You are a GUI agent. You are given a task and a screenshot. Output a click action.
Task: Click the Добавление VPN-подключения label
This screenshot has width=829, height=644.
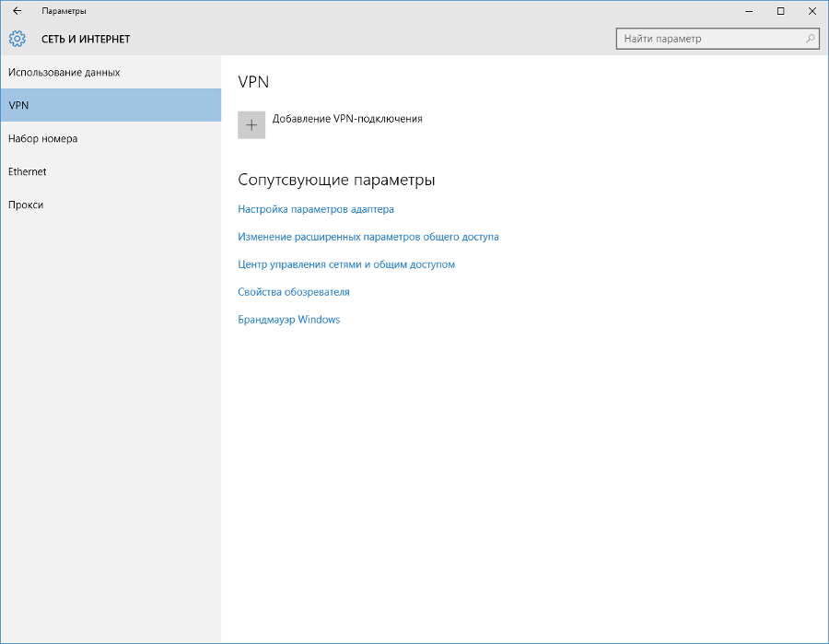pos(347,119)
